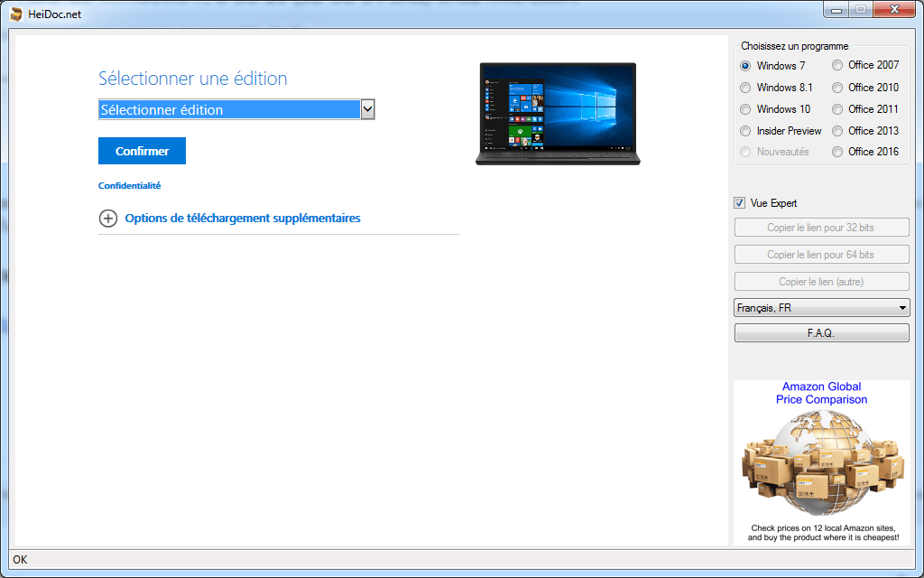Expand the plus icon for additional download options
The height and width of the screenshot is (578, 924).
point(108,219)
